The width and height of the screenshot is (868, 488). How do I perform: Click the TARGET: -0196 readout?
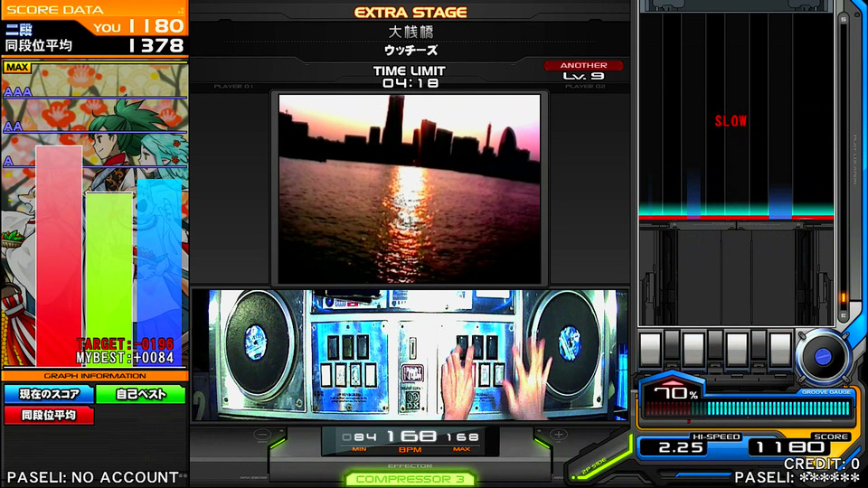coord(125,344)
